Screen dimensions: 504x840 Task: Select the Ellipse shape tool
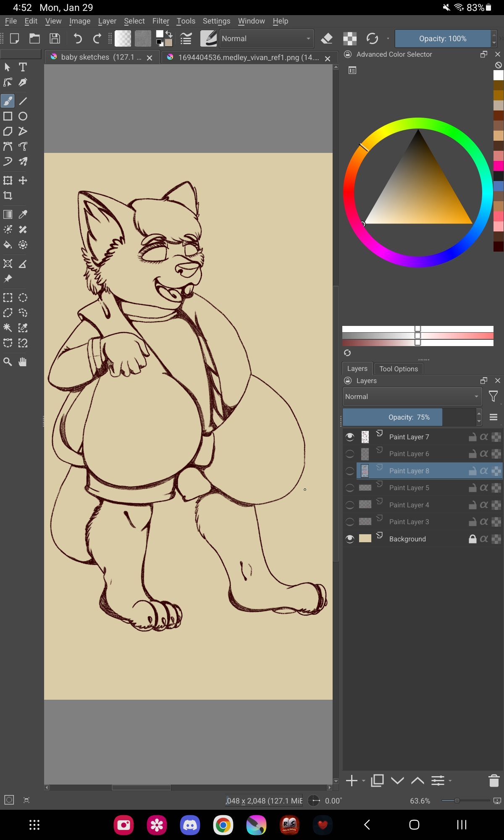(23, 116)
